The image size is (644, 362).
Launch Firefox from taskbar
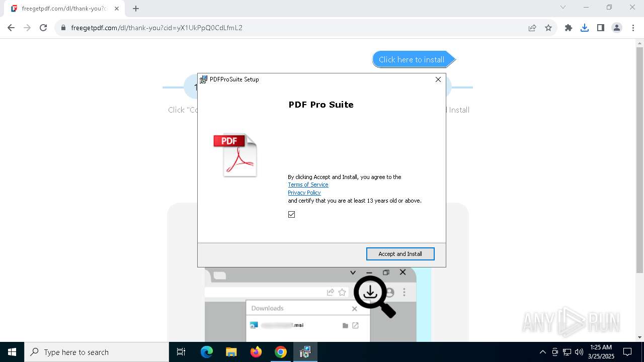point(256,352)
